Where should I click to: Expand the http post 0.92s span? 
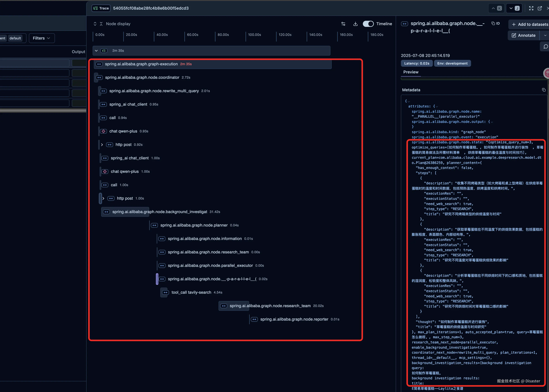pyautogui.click(x=102, y=145)
